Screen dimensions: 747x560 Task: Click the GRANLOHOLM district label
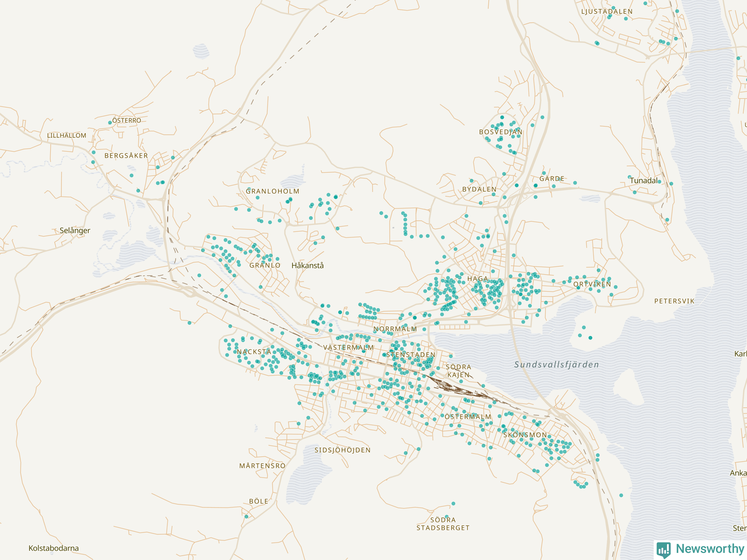point(273,191)
